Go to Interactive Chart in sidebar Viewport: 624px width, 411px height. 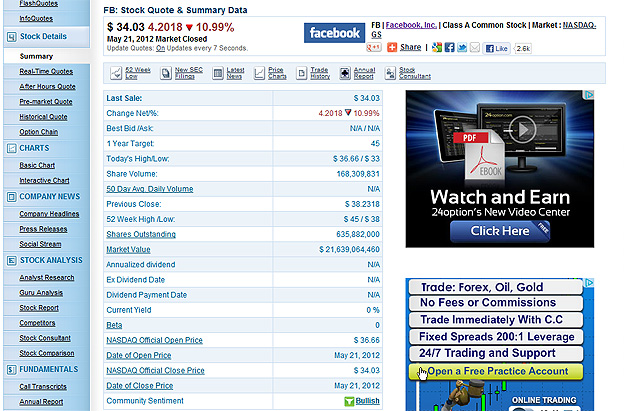tap(45, 180)
